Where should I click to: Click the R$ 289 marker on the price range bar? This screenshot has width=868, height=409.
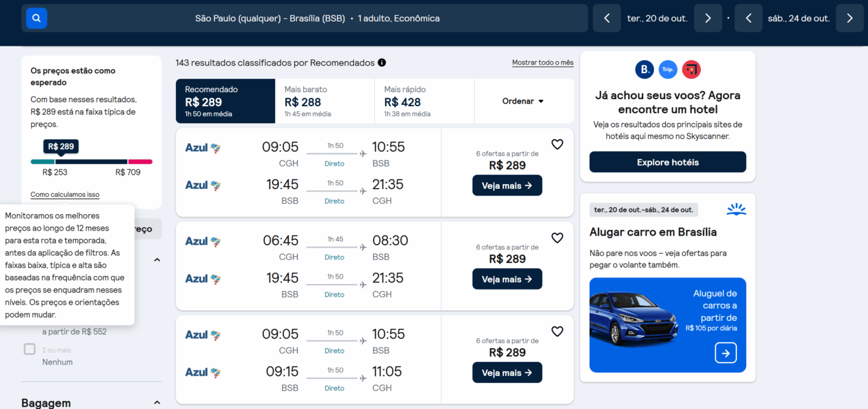[x=60, y=146]
